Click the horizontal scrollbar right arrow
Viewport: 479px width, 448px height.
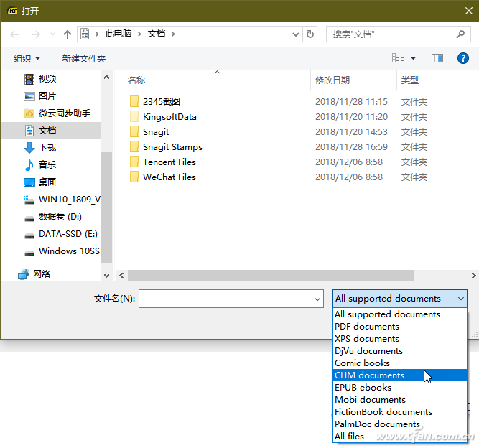click(x=473, y=276)
